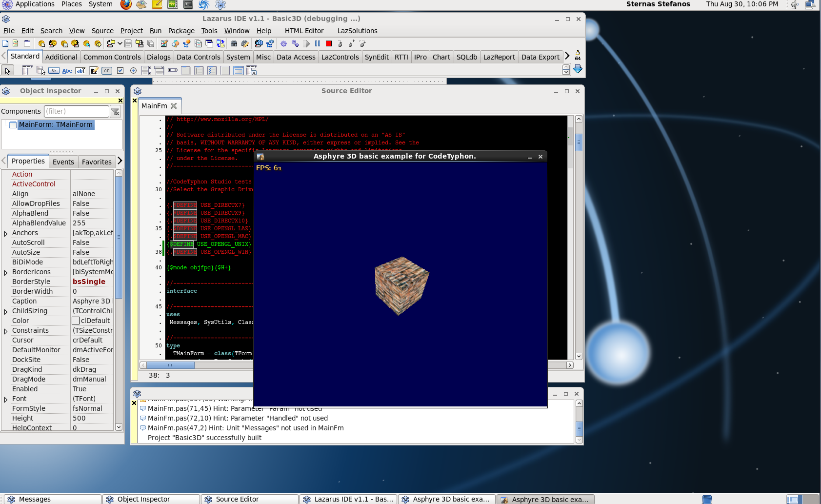The width and height of the screenshot is (821, 504).
Task: Expand the Constraints property
Action: tap(6, 331)
